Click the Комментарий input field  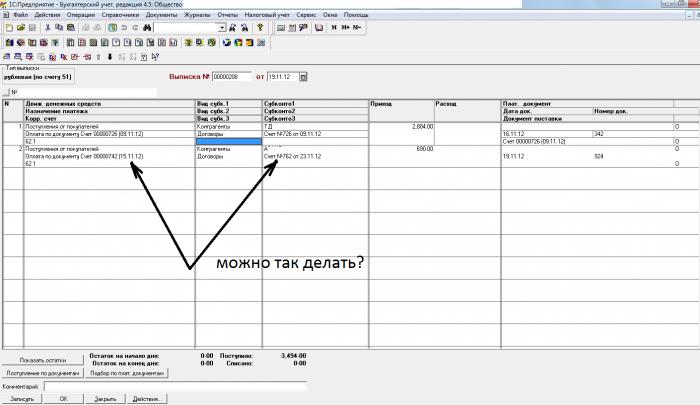tap(175, 386)
